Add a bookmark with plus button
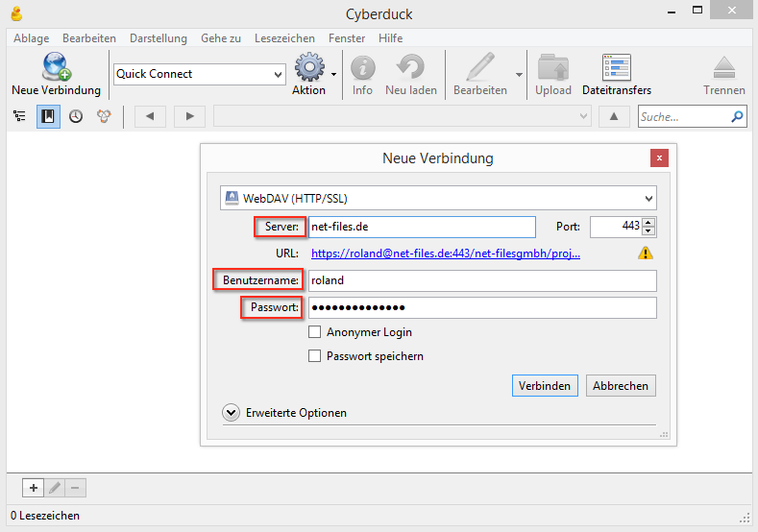 34,488
